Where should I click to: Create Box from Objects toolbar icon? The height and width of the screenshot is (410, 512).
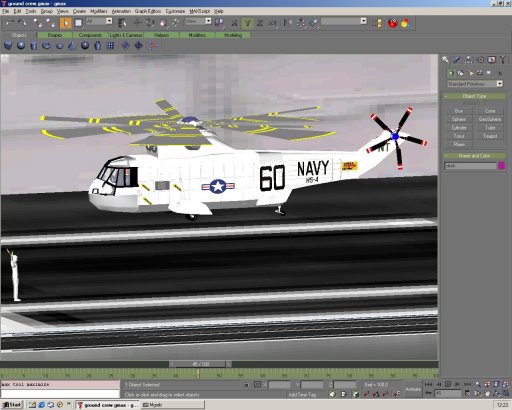click(x=8, y=45)
